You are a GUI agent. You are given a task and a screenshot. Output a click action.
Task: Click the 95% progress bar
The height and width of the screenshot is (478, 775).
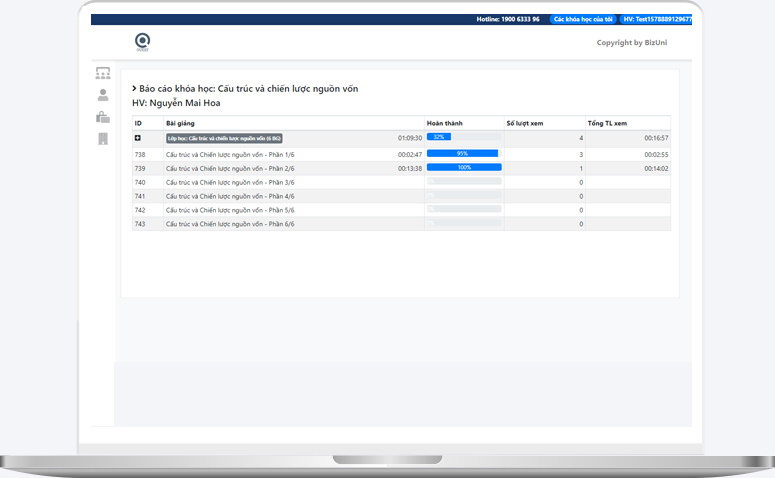[x=462, y=154]
